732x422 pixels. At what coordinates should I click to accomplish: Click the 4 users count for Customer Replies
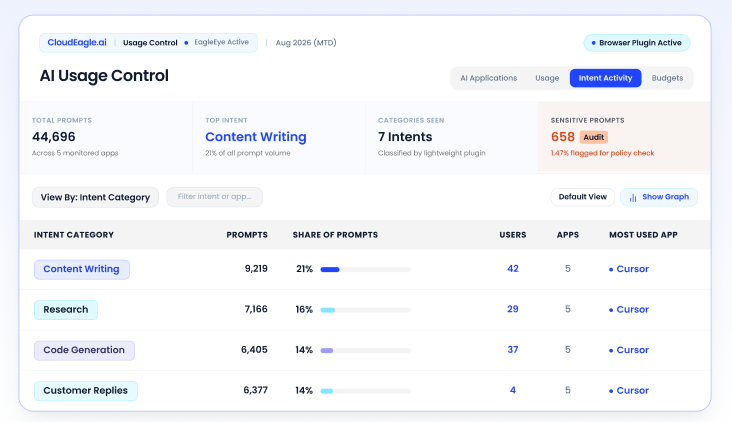point(513,390)
